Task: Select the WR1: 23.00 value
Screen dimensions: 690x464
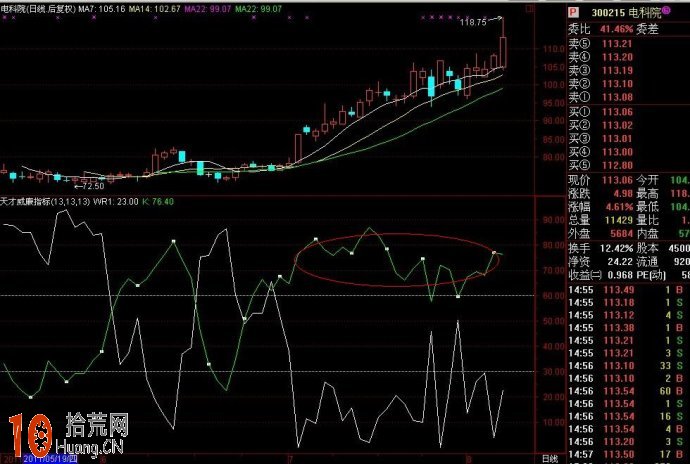Action: [116, 202]
